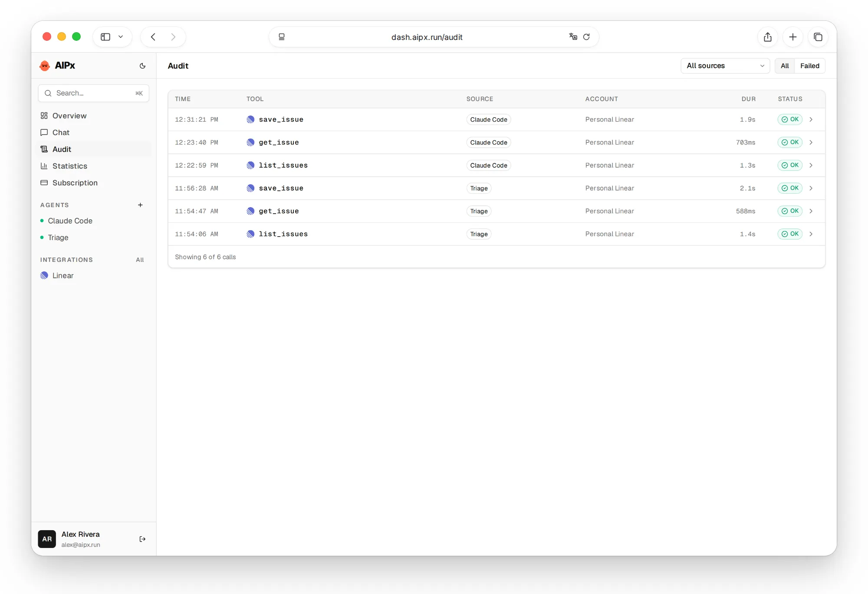Viewport: 868px width, 594px height.
Task: Click the OK status in the 12:22:59 PM row
Action: click(x=790, y=165)
